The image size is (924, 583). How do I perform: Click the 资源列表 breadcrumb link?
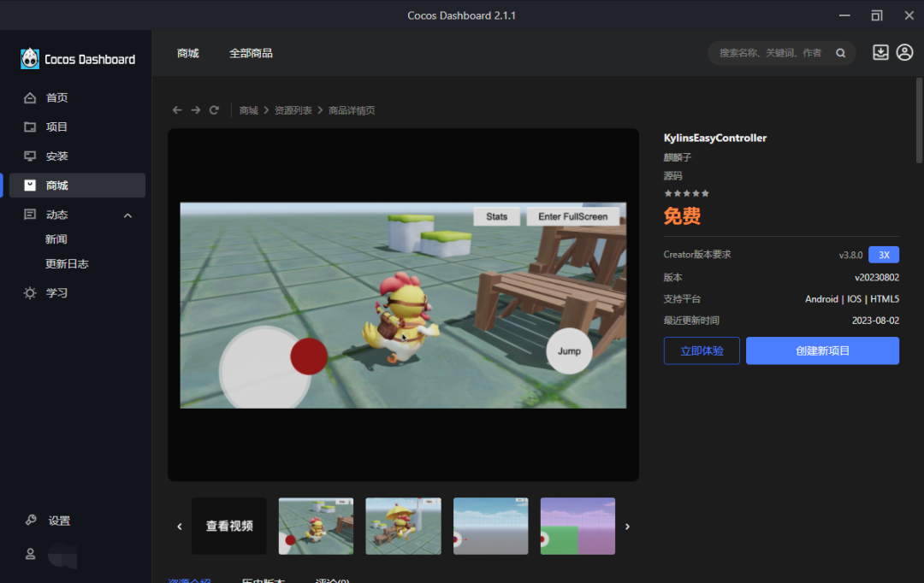[x=293, y=110]
